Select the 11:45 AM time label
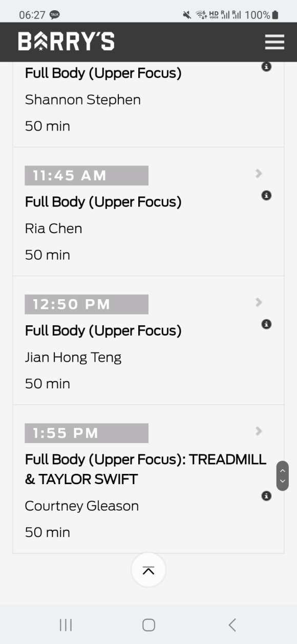Viewport: 297px width, 644px height. click(87, 176)
